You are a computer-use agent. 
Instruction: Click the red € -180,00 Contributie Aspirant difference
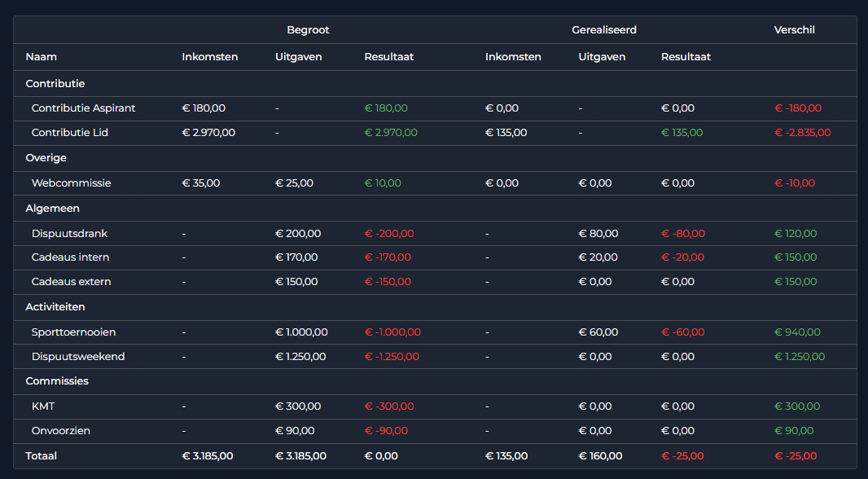[x=798, y=108]
